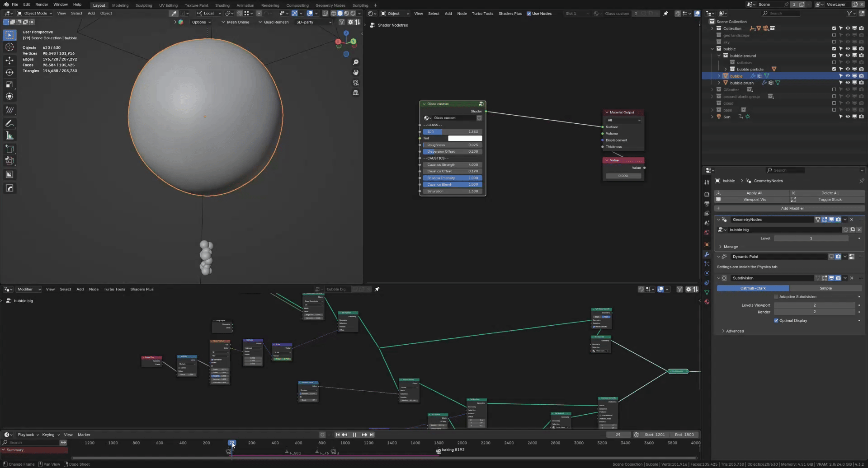
Task: Click the Apply All modifiers button
Action: (x=752, y=193)
